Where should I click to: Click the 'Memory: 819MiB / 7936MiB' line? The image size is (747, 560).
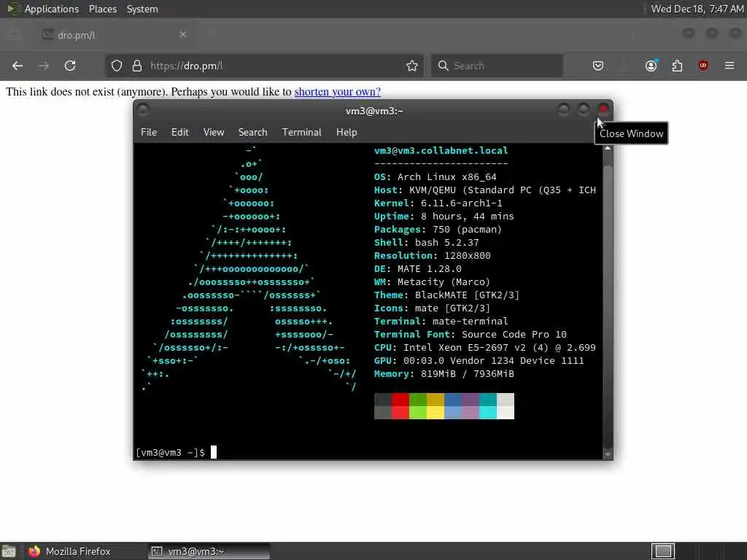(444, 374)
